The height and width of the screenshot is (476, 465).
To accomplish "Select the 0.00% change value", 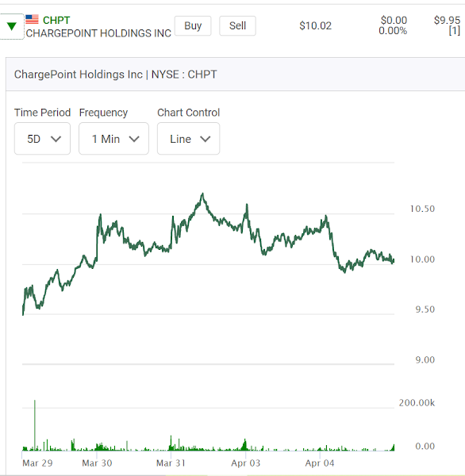I will [393, 31].
